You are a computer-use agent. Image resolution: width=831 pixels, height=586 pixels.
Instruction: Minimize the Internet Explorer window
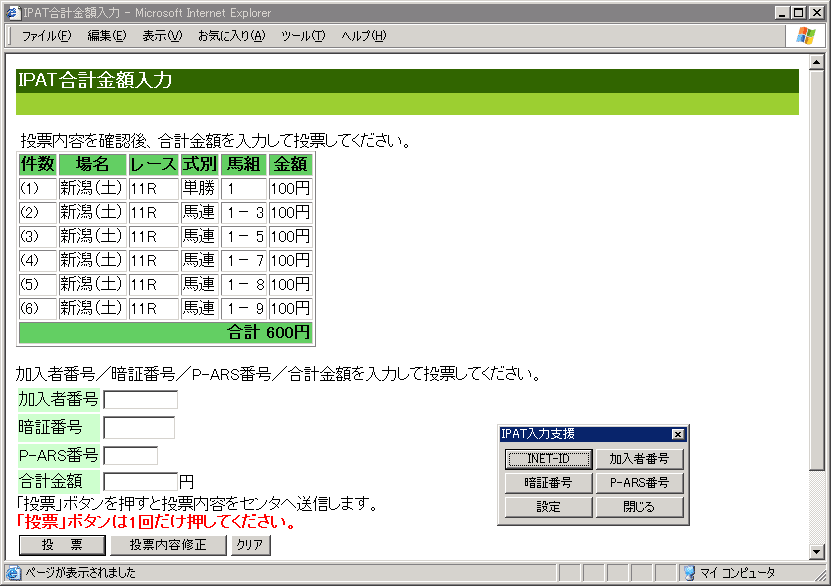click(x=782, y=13)
